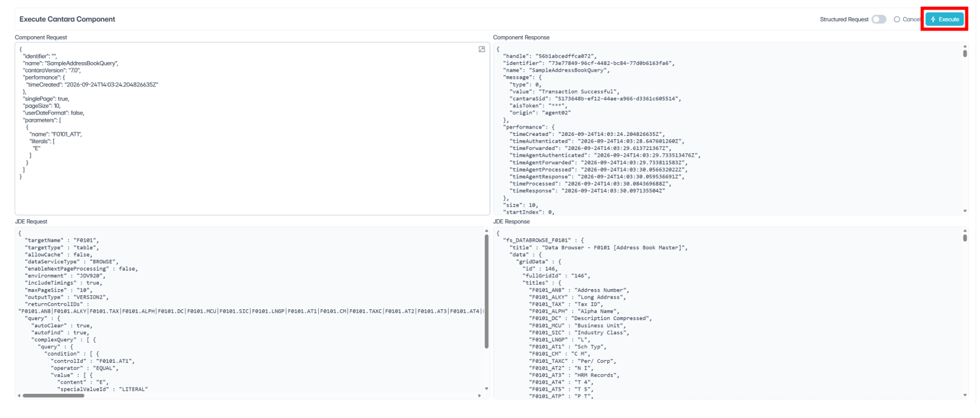The image size is (980, 418).
Task: Click the JDE Response vertical scrollbar thumb
Action: (x=965, y=238)
